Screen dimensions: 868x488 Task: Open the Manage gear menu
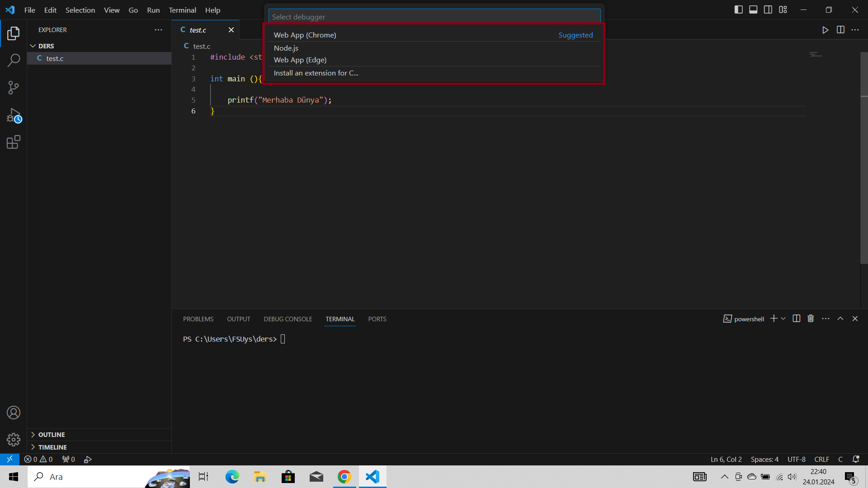tap(14, 439)
